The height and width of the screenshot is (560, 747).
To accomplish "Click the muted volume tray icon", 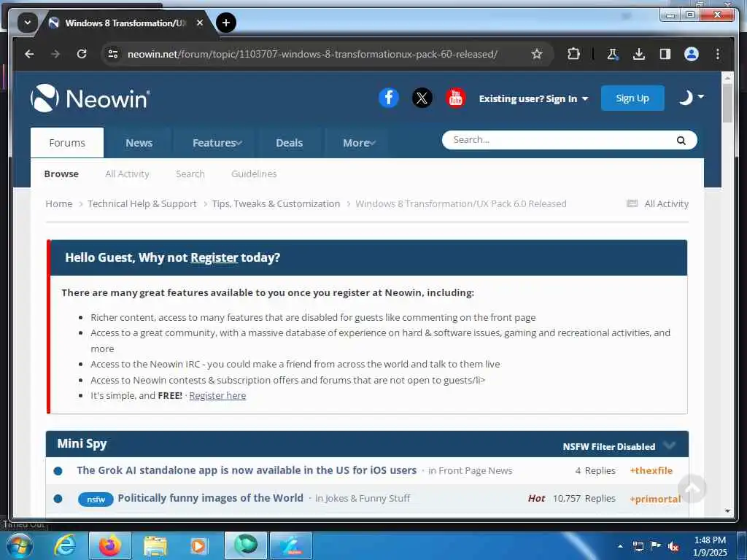I will tap(673, 547).
